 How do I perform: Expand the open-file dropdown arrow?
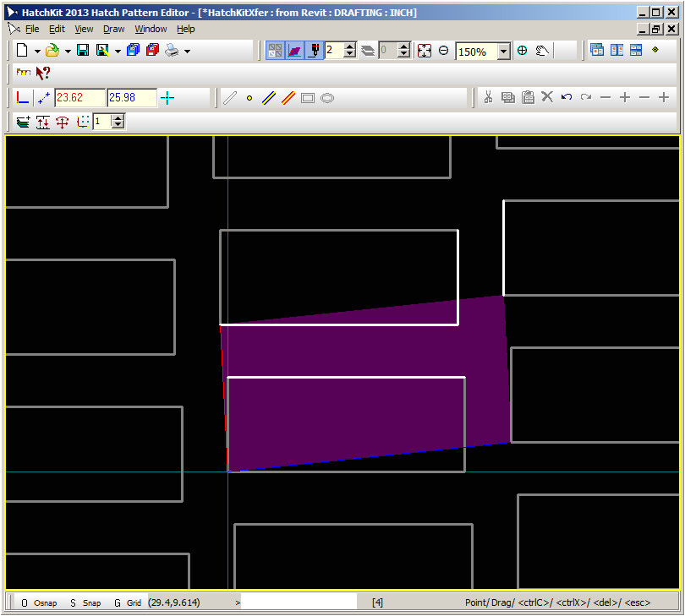[68, 52]
